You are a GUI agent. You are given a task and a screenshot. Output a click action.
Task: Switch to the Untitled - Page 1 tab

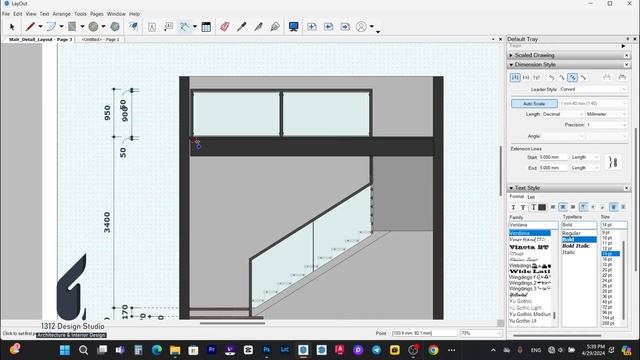pyautogui.click(x=100, y=40)
